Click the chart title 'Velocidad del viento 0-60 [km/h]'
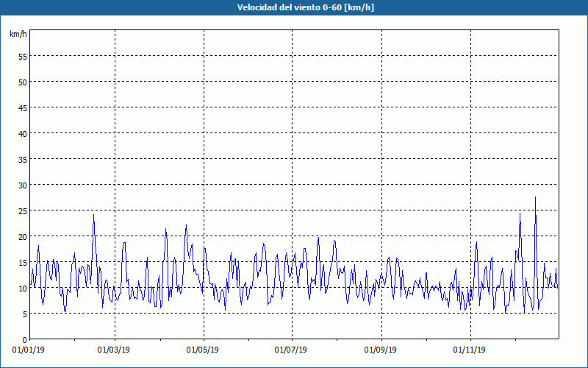 coord(306,7)
